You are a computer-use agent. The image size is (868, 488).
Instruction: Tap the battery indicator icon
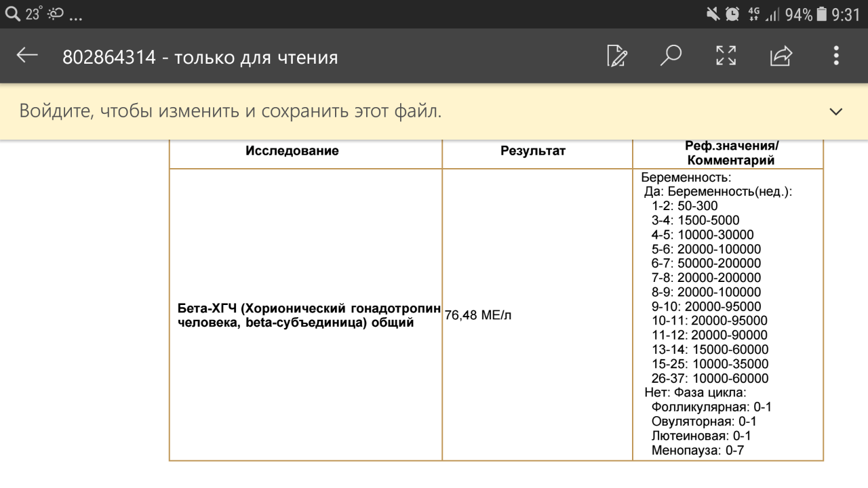point(822,14)
